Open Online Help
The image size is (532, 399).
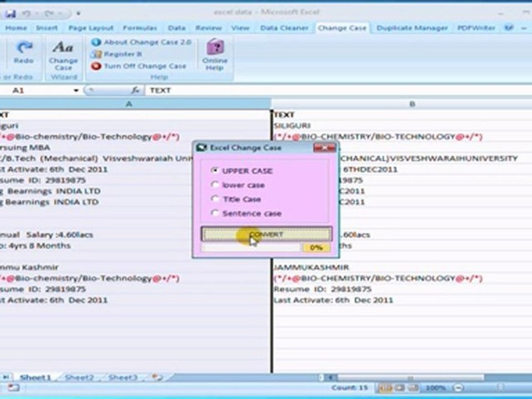click(215, 55)
